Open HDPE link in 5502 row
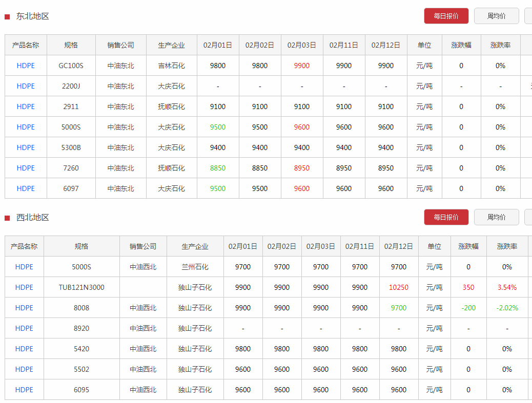 point(24,369)
